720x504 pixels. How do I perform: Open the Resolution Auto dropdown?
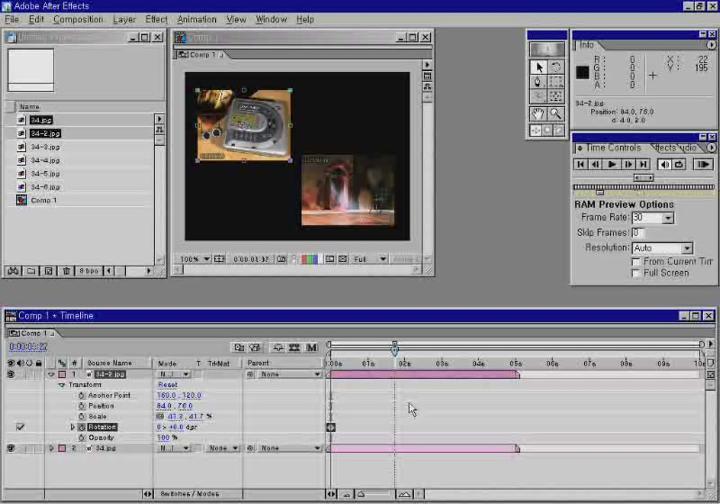tap(686, 248)
